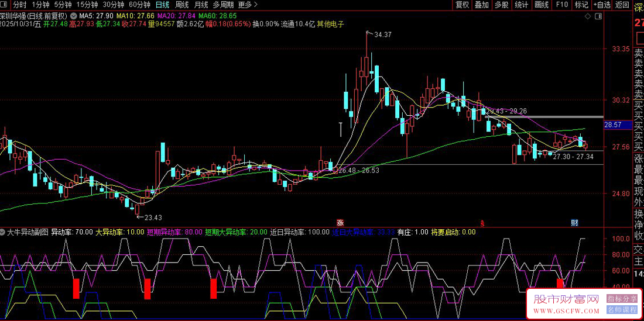Add stock with +自选 button
The width and height of the screenshot is (644, 321).
[x=602, y=5]
